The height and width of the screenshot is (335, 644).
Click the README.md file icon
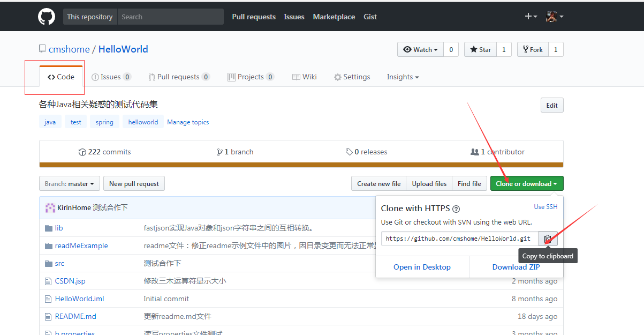(48, 316)
